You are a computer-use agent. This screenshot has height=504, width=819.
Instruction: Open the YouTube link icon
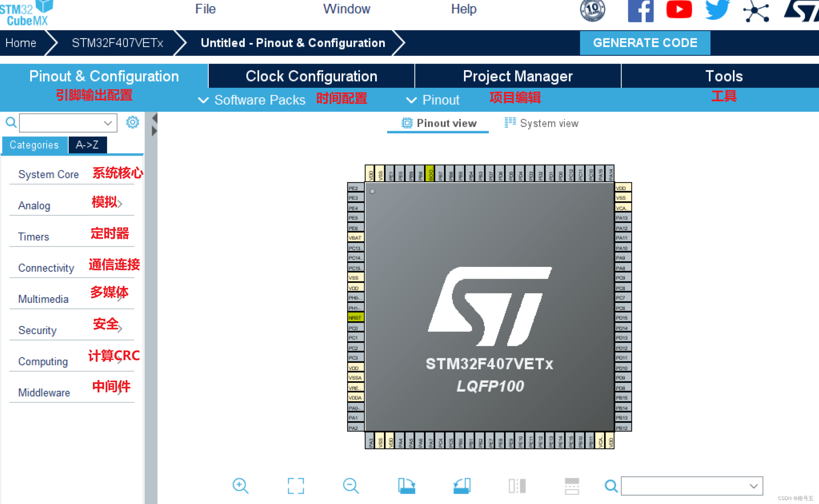point(679,10)
